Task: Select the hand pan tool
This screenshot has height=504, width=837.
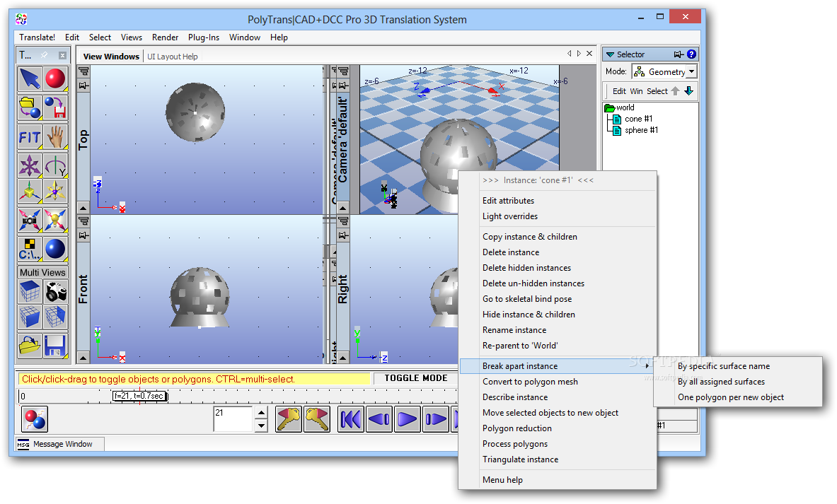Action: point(55,137)
